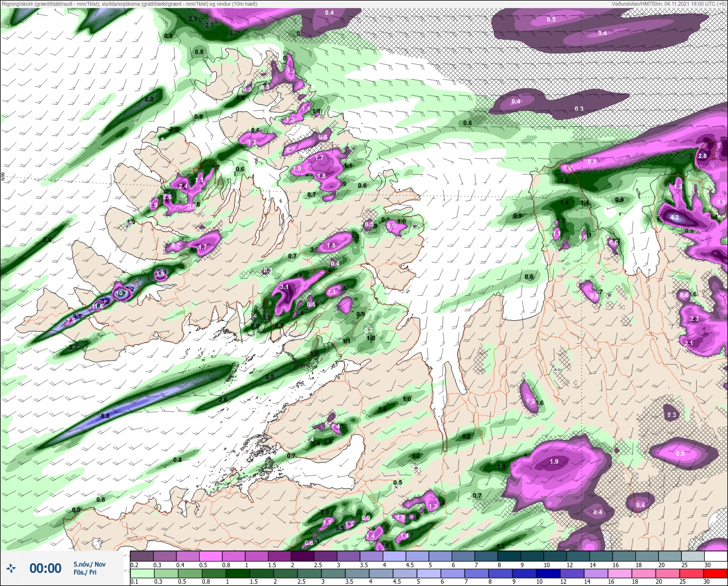Screen dimensions: 728x586
Task: Click the 4.2 snow value on the map's east side
Action: click(675, 217)
